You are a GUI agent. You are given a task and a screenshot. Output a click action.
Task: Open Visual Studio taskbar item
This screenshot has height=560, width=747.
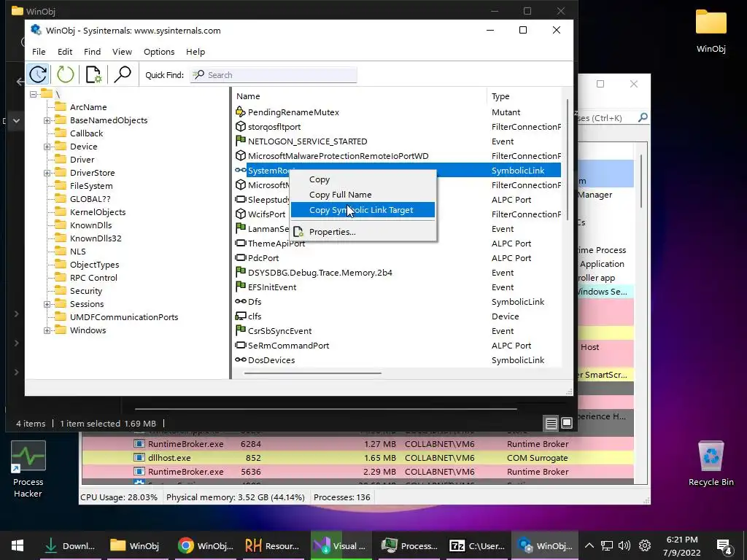point(340,545)
